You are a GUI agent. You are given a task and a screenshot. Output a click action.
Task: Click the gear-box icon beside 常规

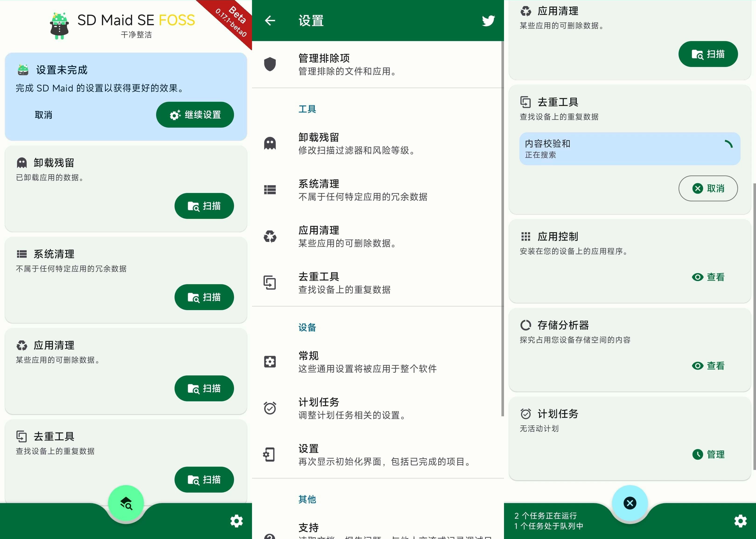tap(270, 362)
